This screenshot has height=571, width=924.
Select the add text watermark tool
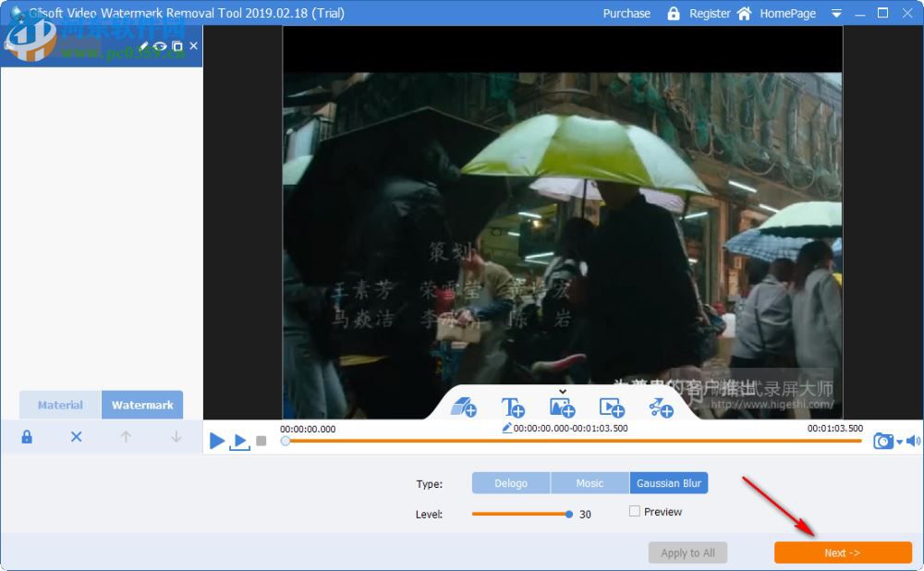coord(514,407)
